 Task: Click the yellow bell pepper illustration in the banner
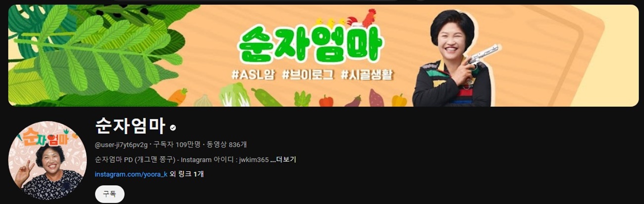pos(399,100)
